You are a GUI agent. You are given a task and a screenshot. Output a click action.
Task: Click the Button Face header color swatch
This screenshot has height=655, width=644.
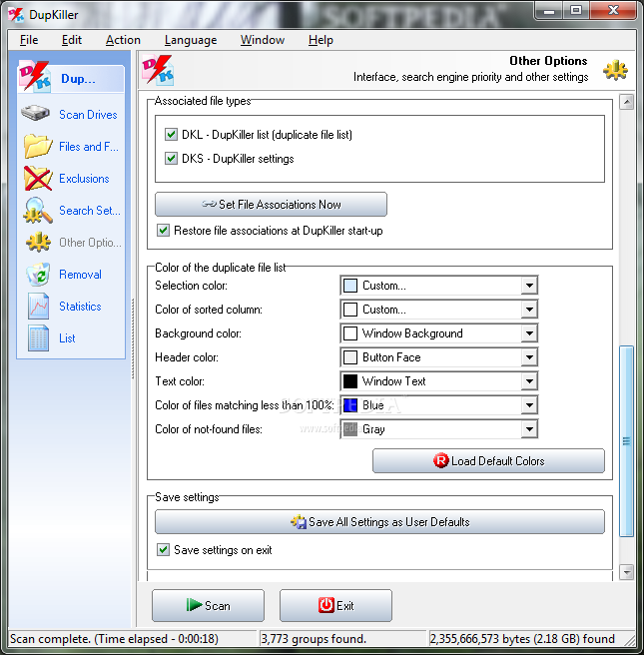350,357
